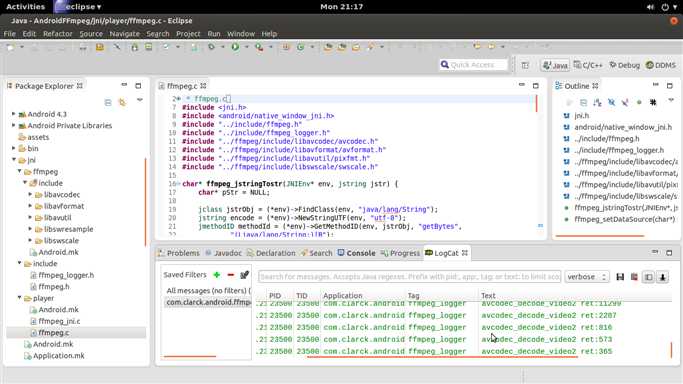Collapse all in Package Explorer

[x=108, y=102]
